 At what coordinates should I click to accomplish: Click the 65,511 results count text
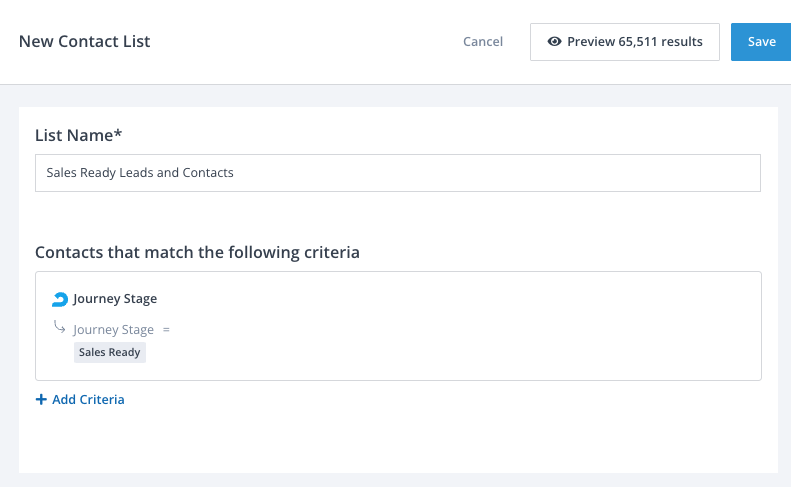coord(662,42)
